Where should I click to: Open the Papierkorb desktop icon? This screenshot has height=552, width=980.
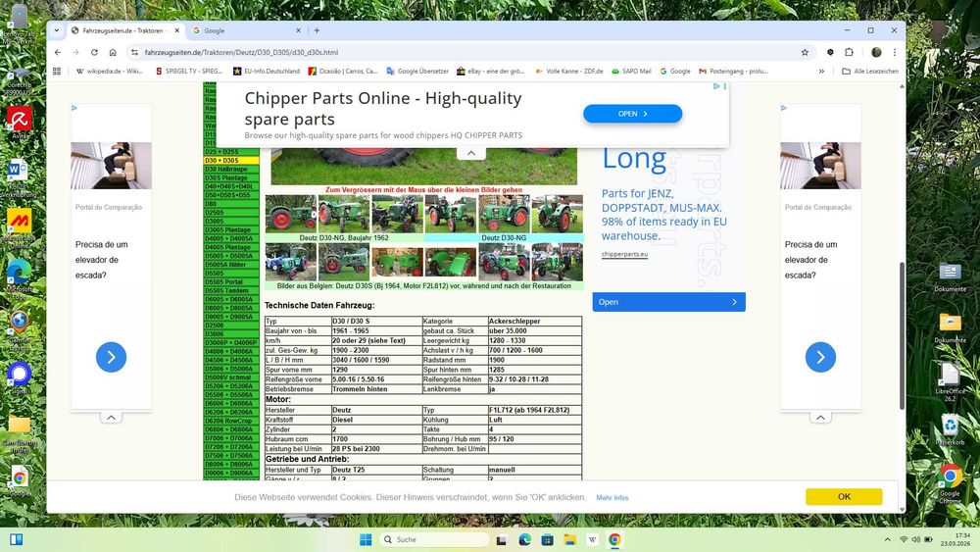tap(950, 430)
